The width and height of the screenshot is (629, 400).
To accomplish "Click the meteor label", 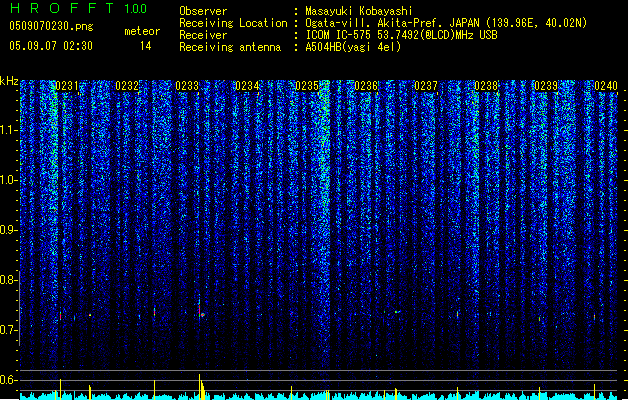I will [x=142, y=31].
